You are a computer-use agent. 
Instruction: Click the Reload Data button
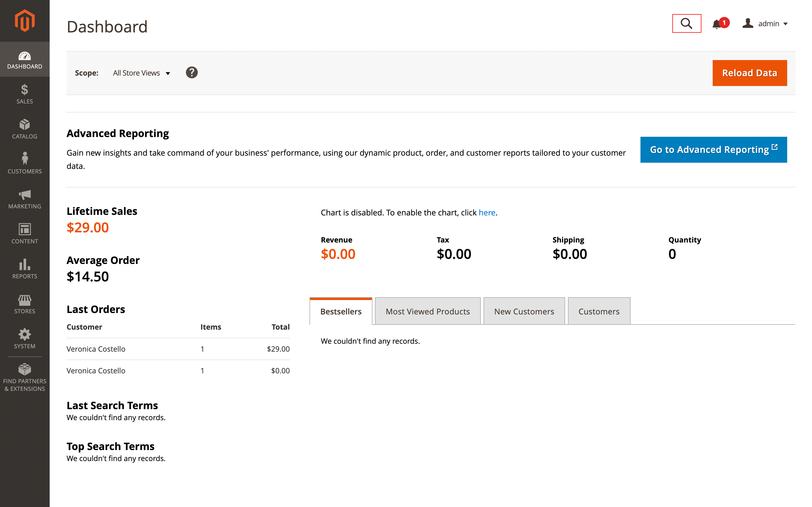749,73
